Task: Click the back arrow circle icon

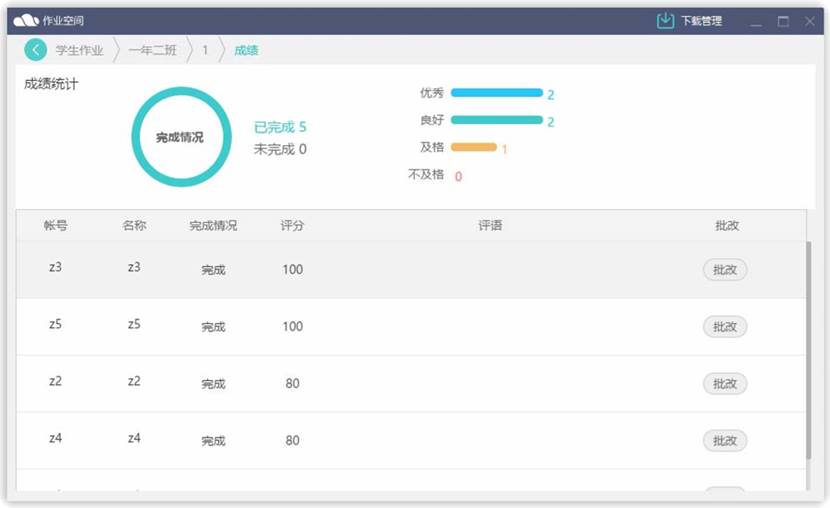Action: click(35, 50)
